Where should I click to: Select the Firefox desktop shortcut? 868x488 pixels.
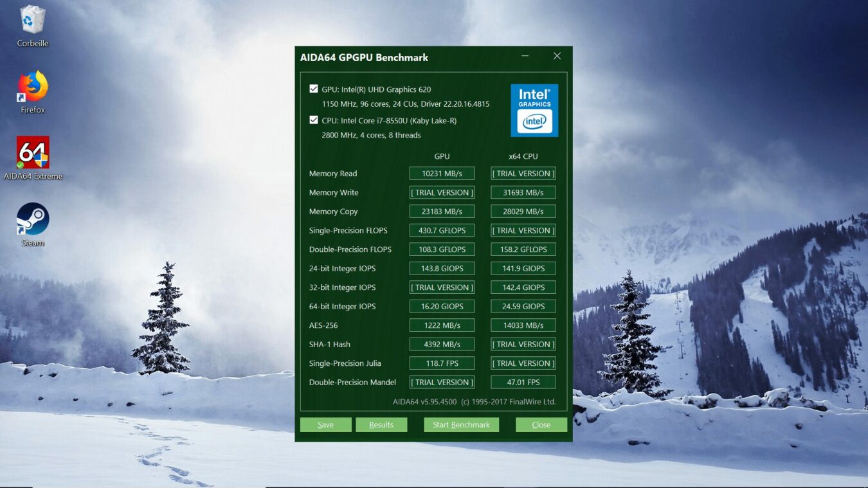click(x=33, y=87)
